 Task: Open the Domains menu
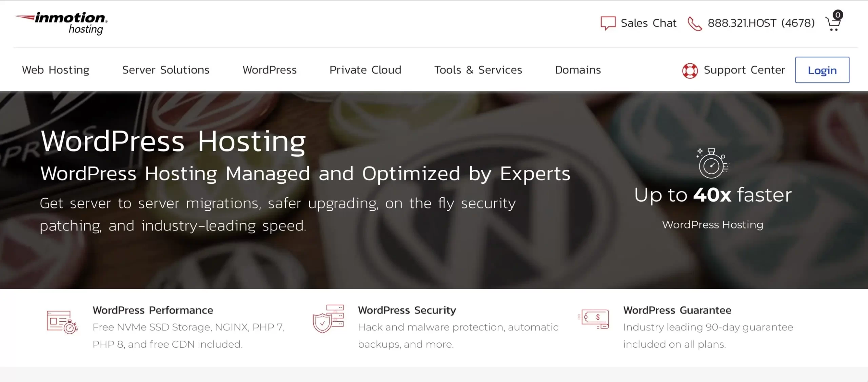pyautogui.click(x=578, y=70)
